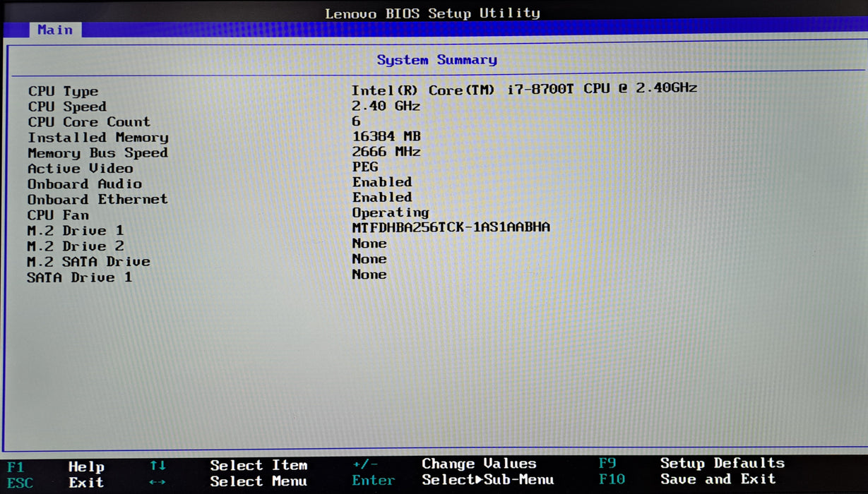The height and width of the screenshot is (494, 868).
Task: Click the left-right arrows key icon
Action: (158, 482)
